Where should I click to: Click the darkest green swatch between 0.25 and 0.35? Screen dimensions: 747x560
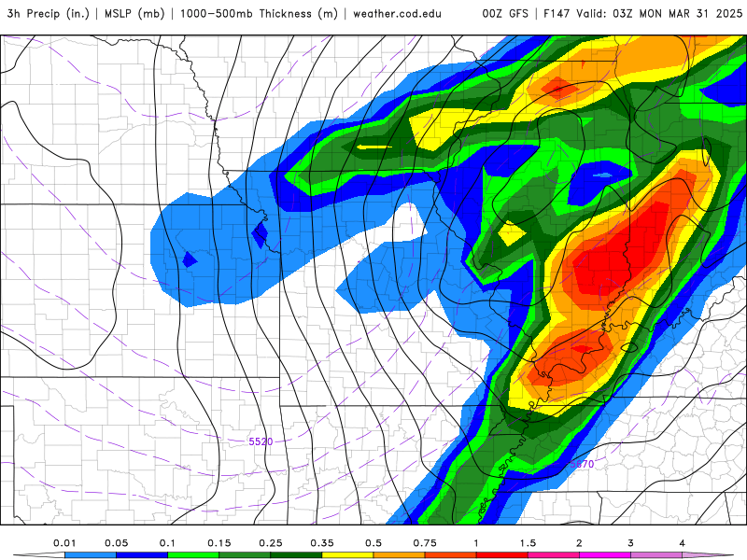tap(296, 555)
